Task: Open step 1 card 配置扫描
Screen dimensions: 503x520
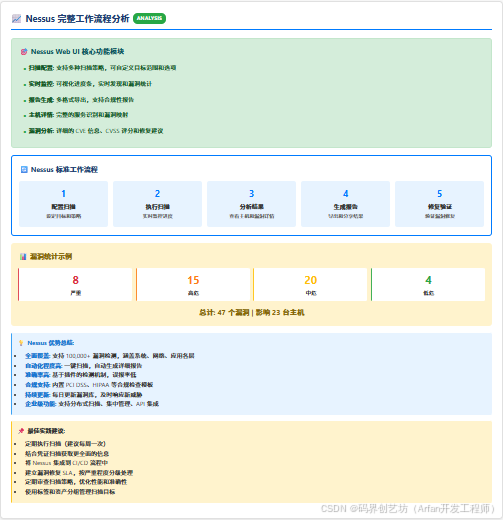Action: click(63, 204)
